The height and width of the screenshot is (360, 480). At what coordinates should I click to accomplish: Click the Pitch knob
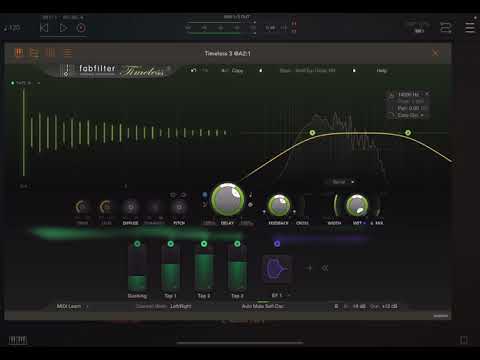[x=179, y=207]
